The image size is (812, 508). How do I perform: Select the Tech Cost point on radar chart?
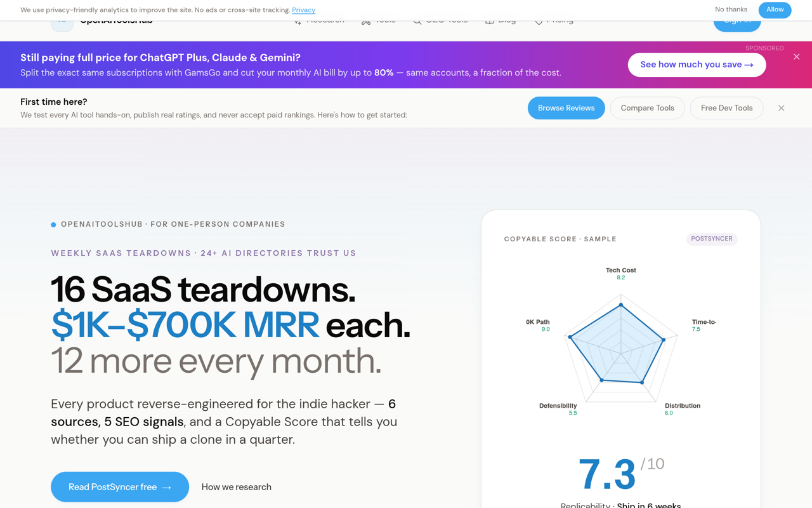click(621, 305)
